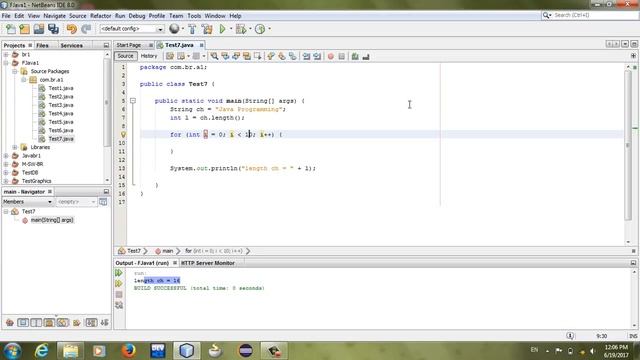Viewport: 640px width, 360px height.
Task: Re-run the project from the Output panel
Action: pyautogui.click(x=119, y=273)
